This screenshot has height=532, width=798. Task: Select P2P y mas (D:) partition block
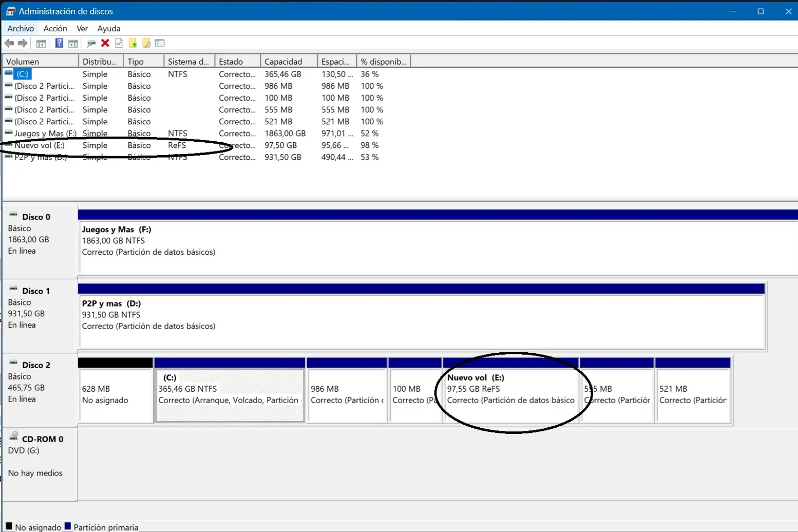422,316
